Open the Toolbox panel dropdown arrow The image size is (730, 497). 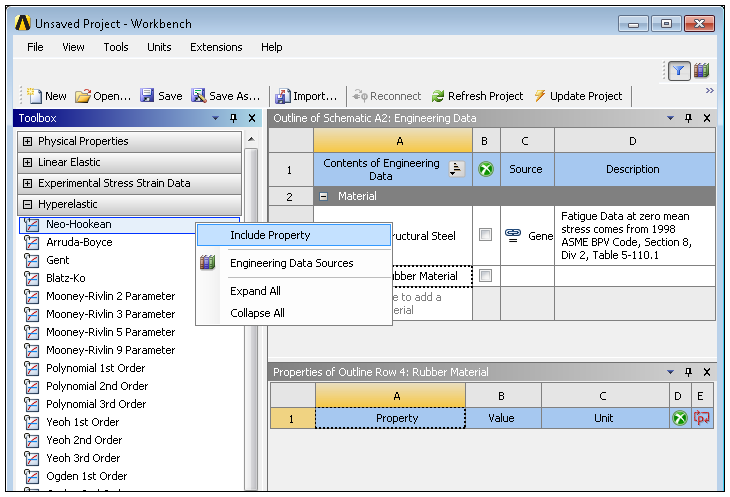point(215,118)
